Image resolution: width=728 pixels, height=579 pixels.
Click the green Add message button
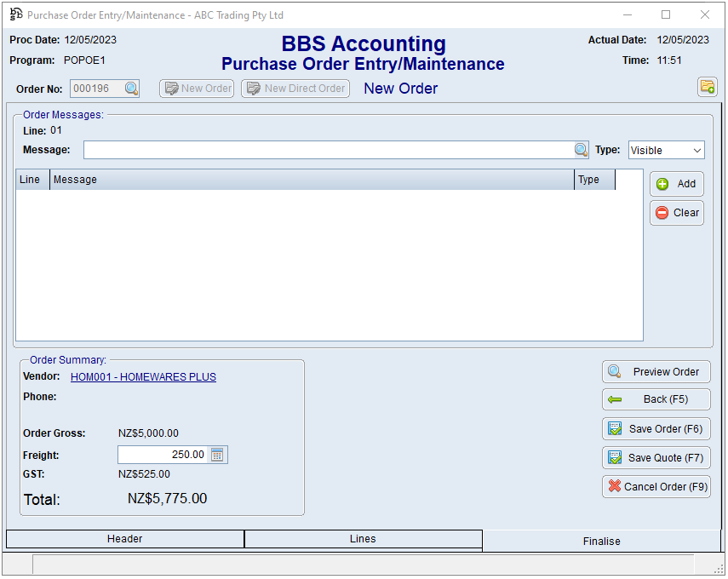(677, 184)
